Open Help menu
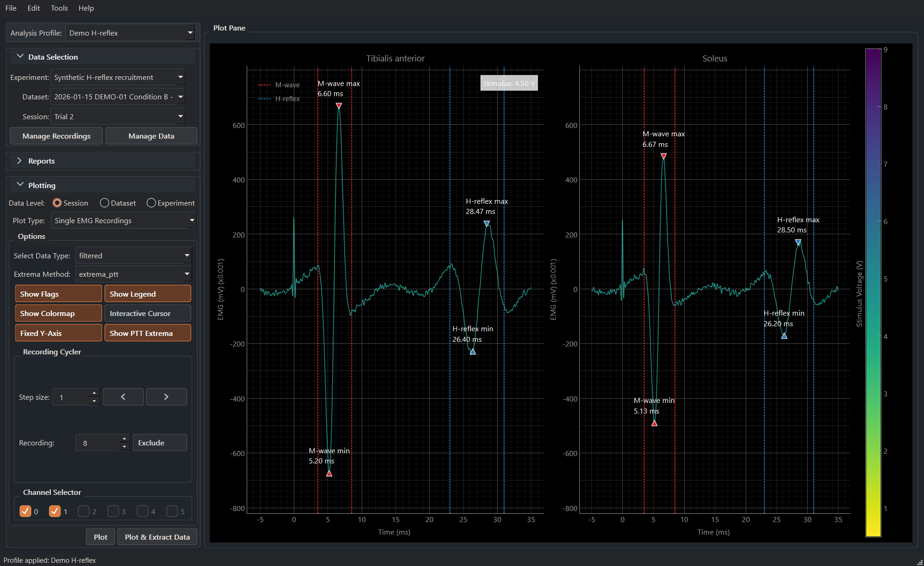The width and height of the screenshot is (924, 566). (86, 8)
